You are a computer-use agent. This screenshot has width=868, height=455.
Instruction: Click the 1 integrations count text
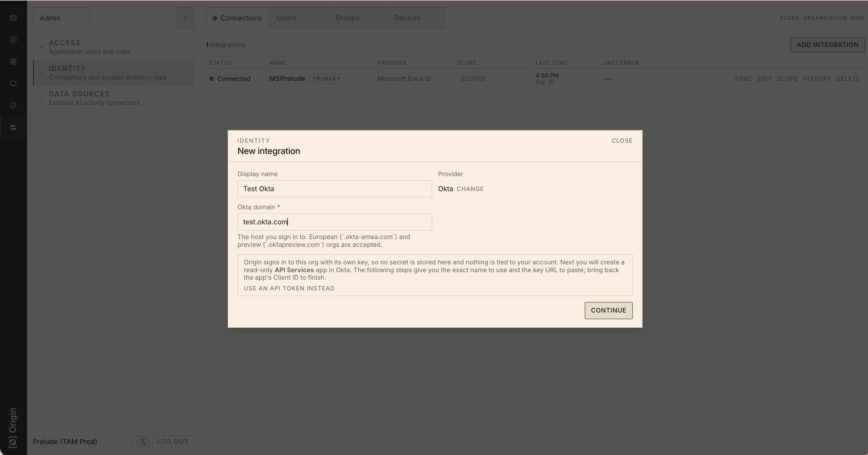pyautogui.click(x=225, y=45)
